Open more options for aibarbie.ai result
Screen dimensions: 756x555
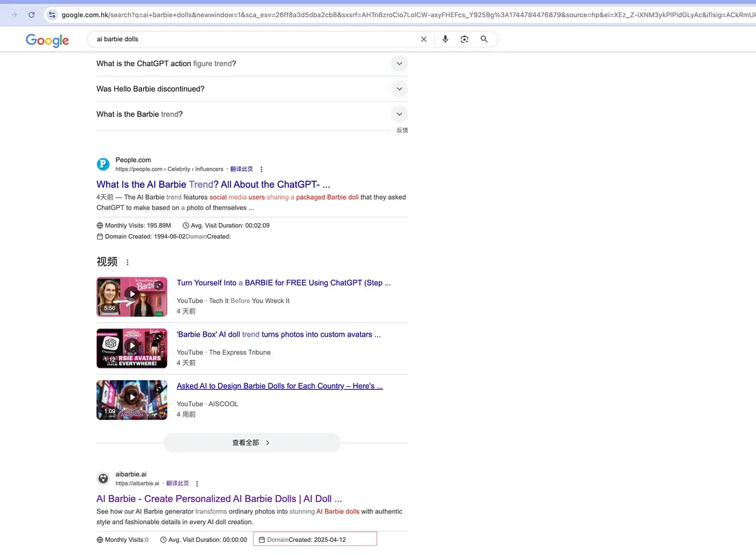point(197,483)
